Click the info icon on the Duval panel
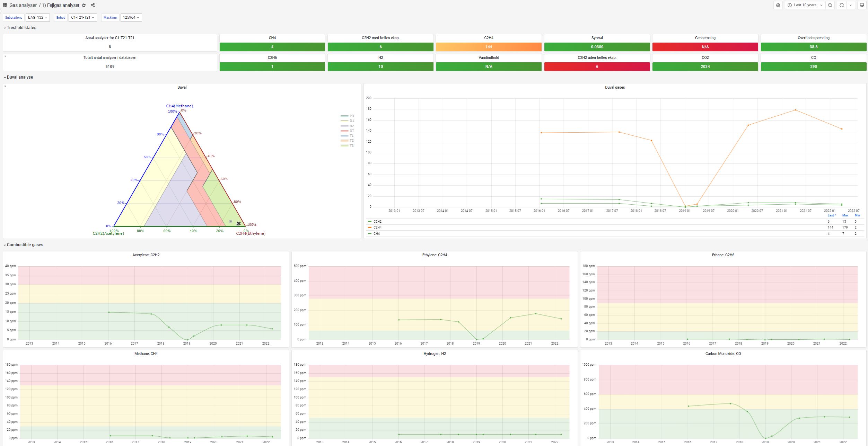 [x=6, y=86]
